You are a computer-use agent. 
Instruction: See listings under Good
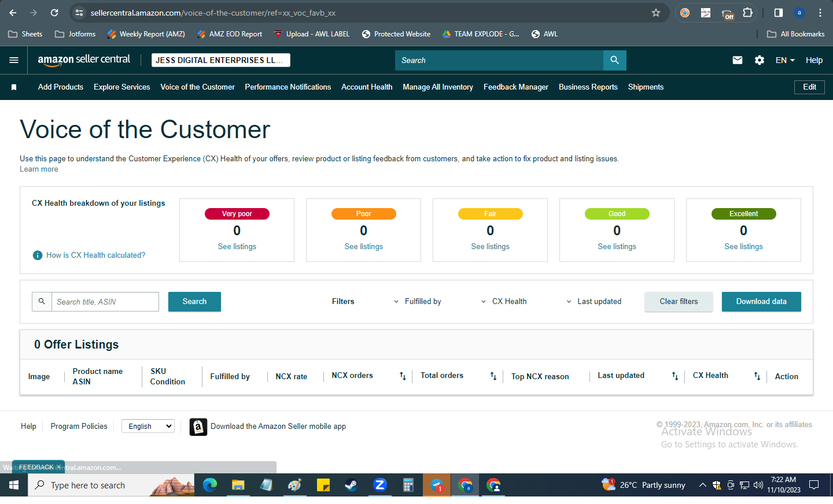click(x=617, y=247)
